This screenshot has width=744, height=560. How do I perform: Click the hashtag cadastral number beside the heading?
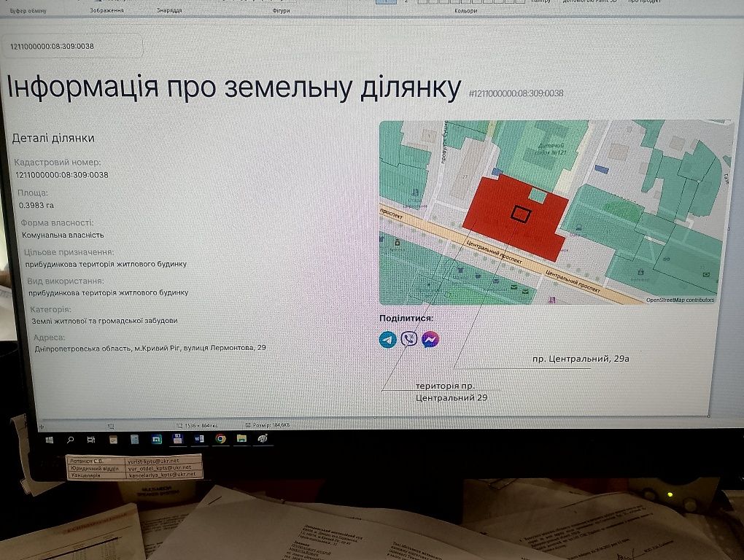[x=516, y=93]
